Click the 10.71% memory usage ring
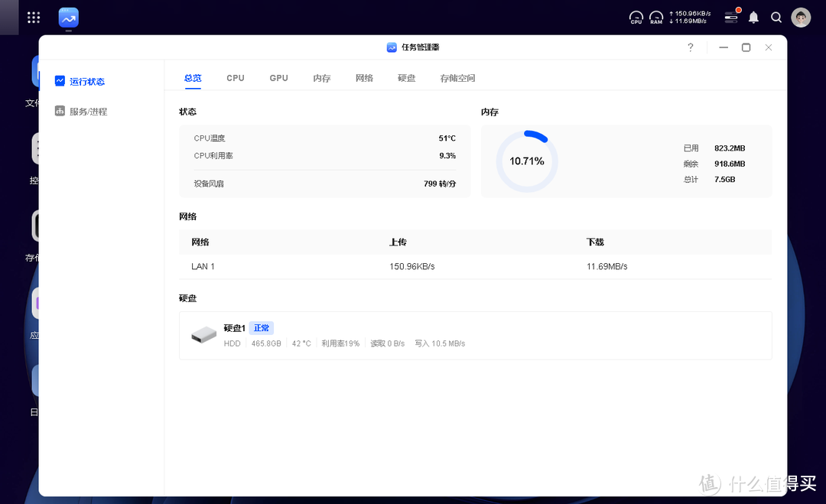The width and height of the screenshot is (826, 504). click(x=527, y=161)
